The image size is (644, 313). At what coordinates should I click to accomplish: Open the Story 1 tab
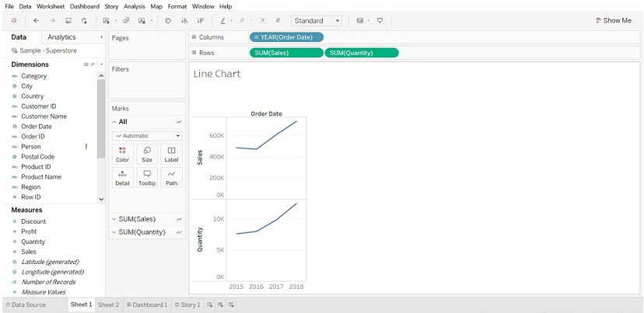coord(187,304)
